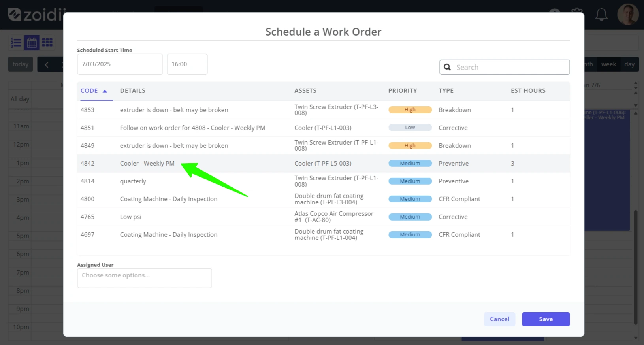
Task: Click 'Low psi' details text
Action: point(131,217)
